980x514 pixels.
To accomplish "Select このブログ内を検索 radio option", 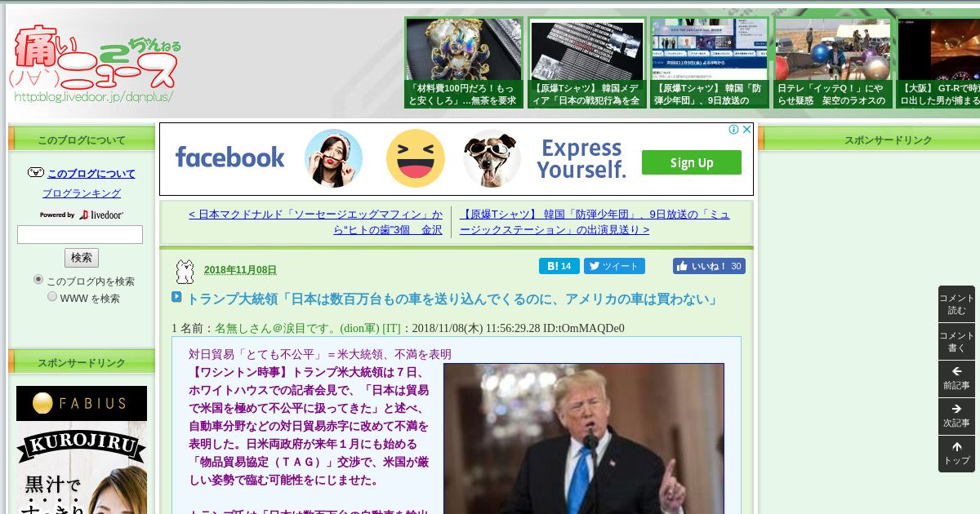I will pyautogui.click(x=38, y=280).
